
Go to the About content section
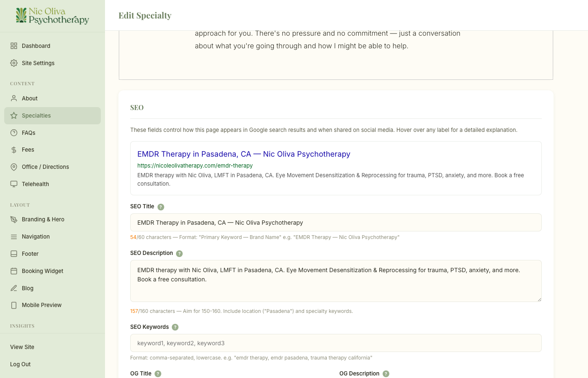[52, 98]
